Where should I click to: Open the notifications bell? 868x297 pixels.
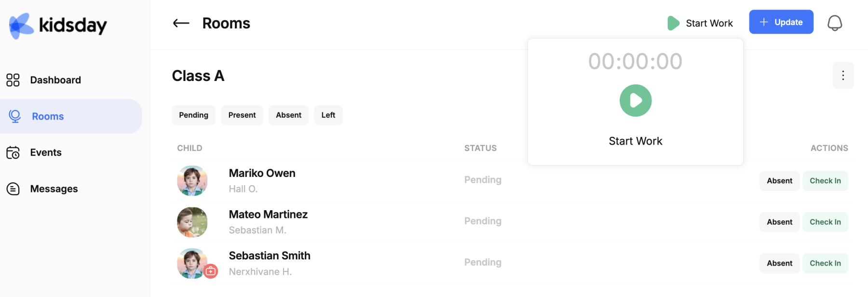pyautogui.click(x=835, y=23)
